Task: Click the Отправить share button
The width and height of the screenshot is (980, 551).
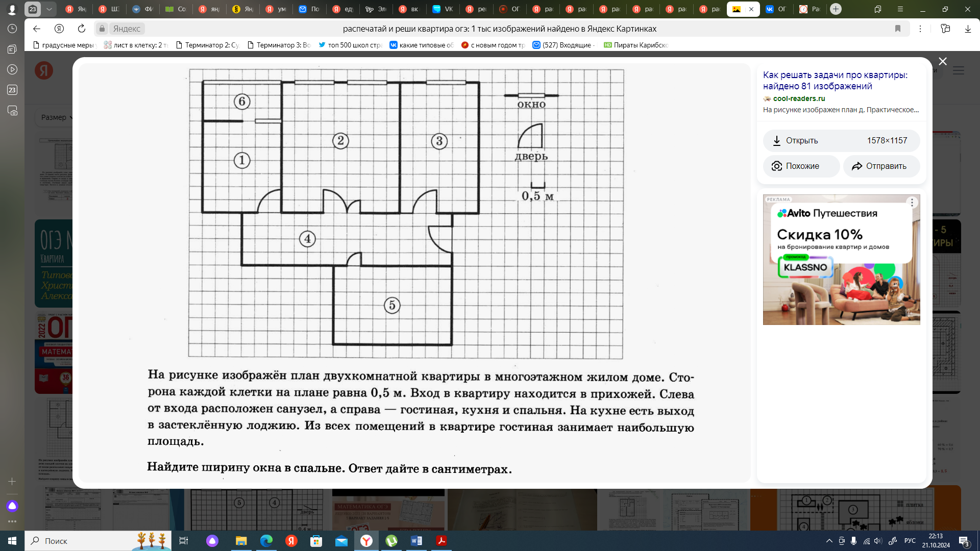Action: [x=881, y=166]
